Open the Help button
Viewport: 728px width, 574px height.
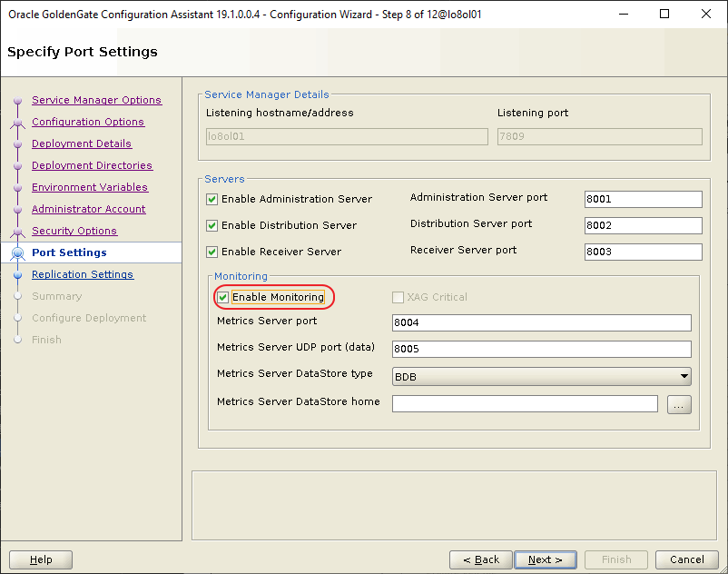pyautogui.click(x=41, y=560)
